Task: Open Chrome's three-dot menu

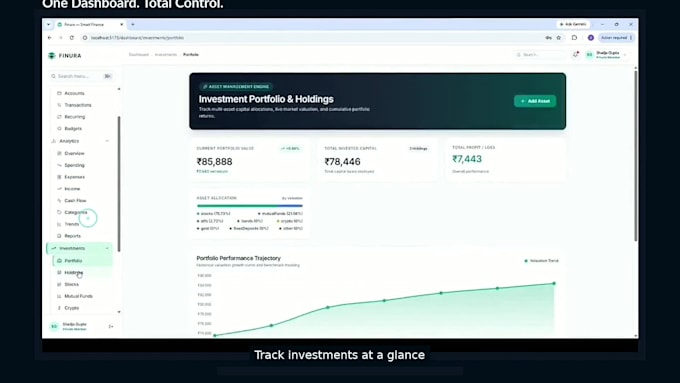Action: coord(631,38)
